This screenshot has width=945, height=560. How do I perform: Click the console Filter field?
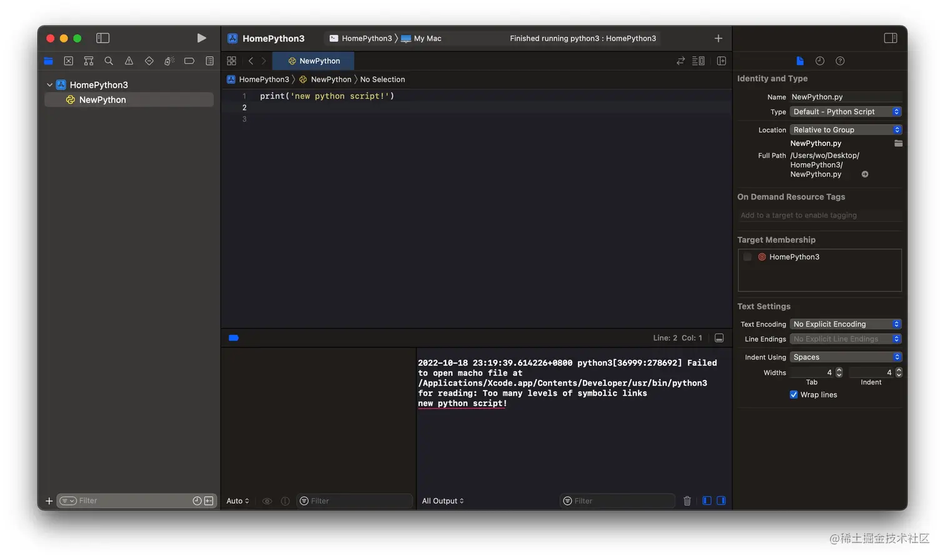617,501
